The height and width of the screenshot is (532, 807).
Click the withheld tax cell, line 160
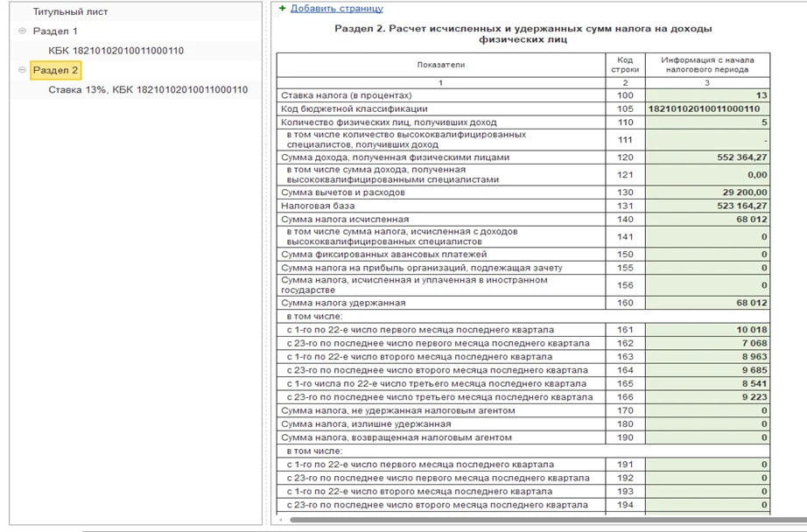coord(707,303)
